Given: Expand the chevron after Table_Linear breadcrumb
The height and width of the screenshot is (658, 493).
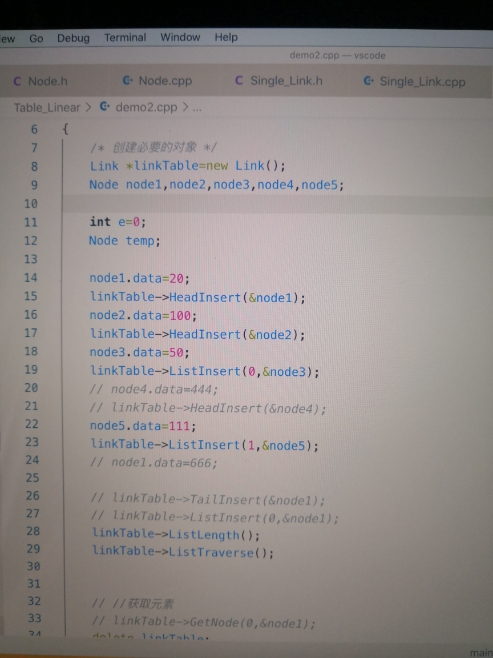Looking at the screenshot, I should click(x=88, y=107).
